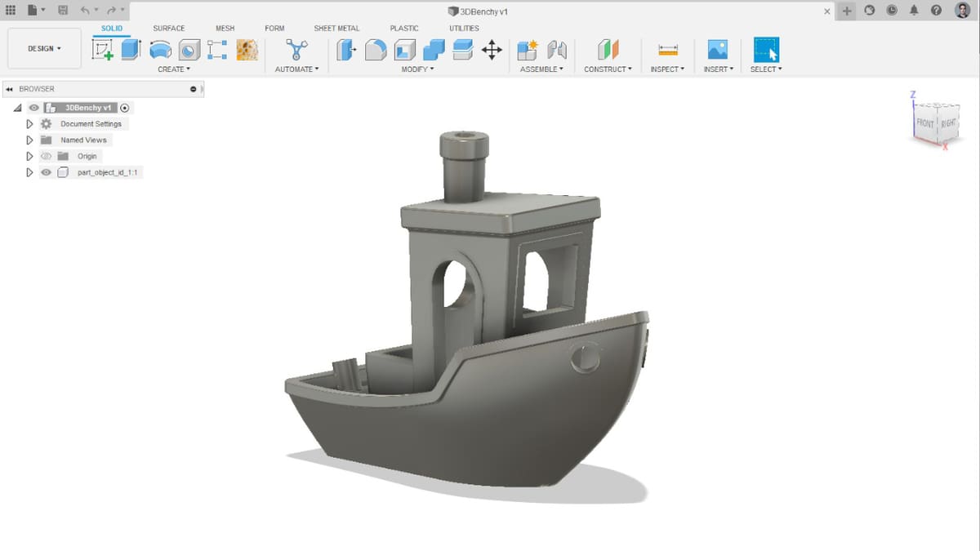The image size is (980, 551).
Task: Open the CREATE dropdown menu
Action: point(174,69)
